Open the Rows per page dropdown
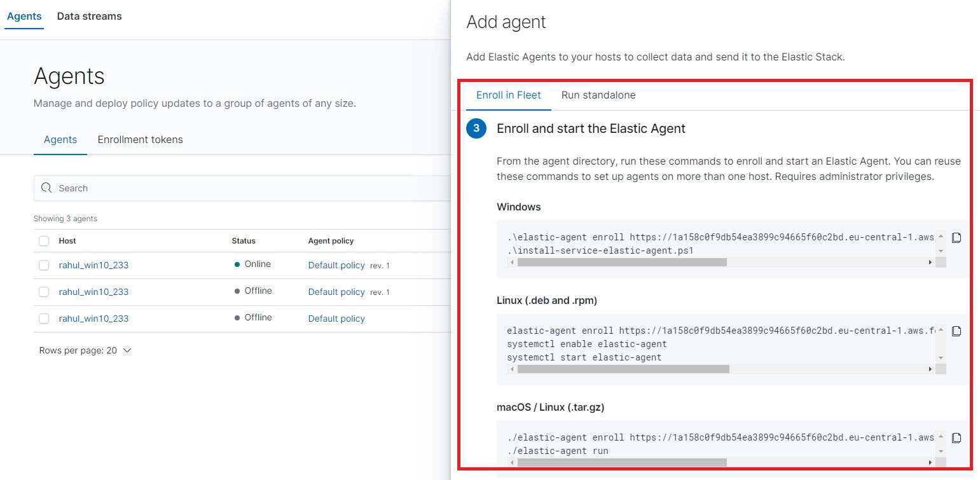The image size is (980, 480). pos(86,350)
